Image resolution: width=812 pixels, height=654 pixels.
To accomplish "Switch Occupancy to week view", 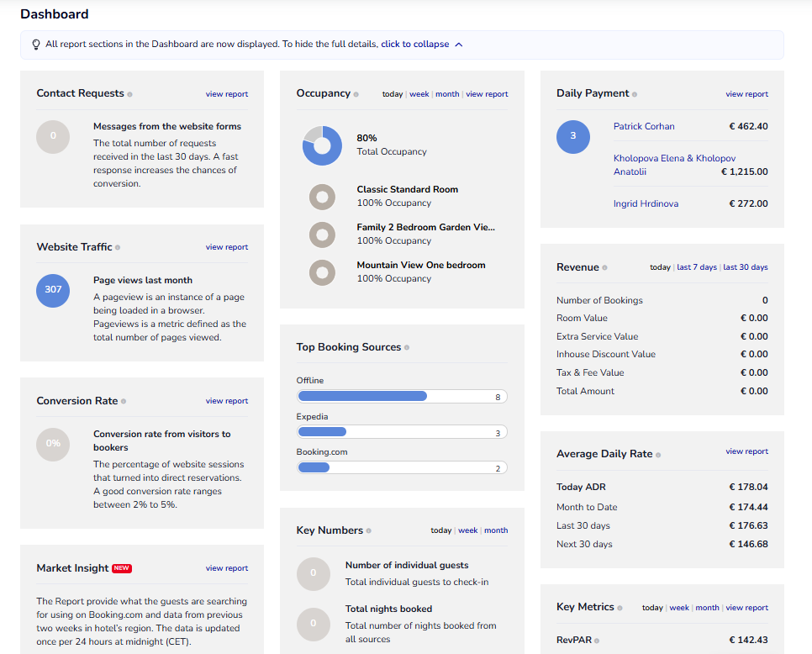I will point(419,94).
